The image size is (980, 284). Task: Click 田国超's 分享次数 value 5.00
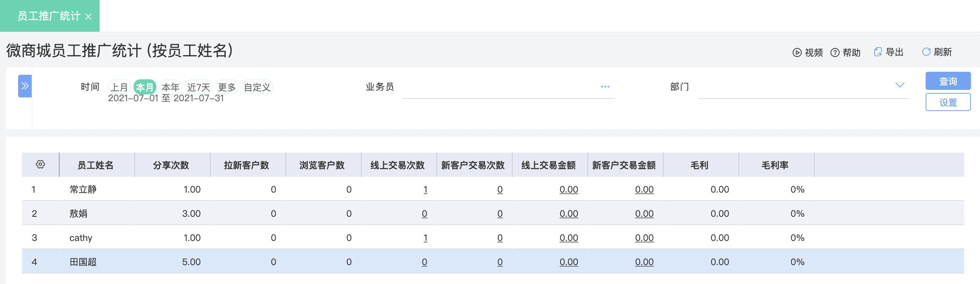coord(191,262)
